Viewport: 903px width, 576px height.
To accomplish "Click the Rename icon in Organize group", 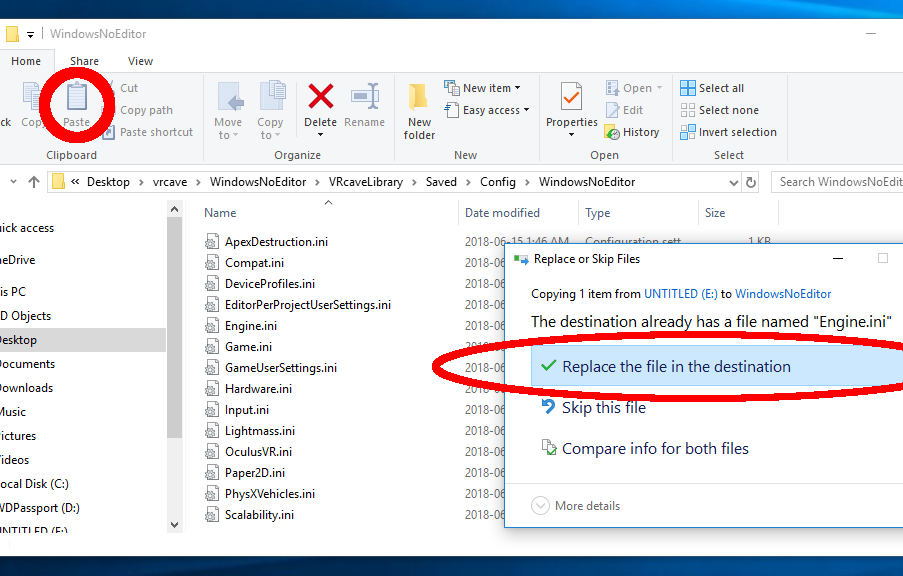I will click(x=364, y=98).
